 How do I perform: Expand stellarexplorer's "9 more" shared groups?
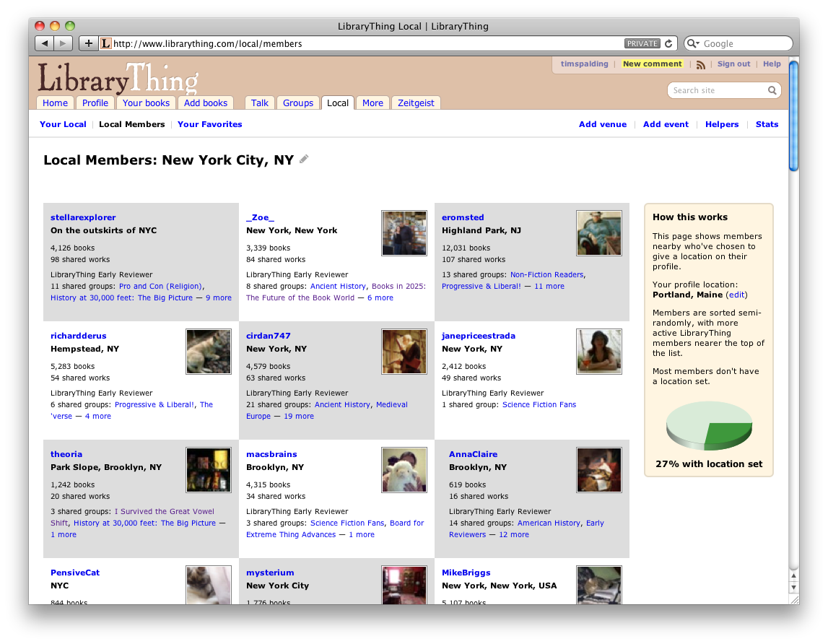(219, 297)
